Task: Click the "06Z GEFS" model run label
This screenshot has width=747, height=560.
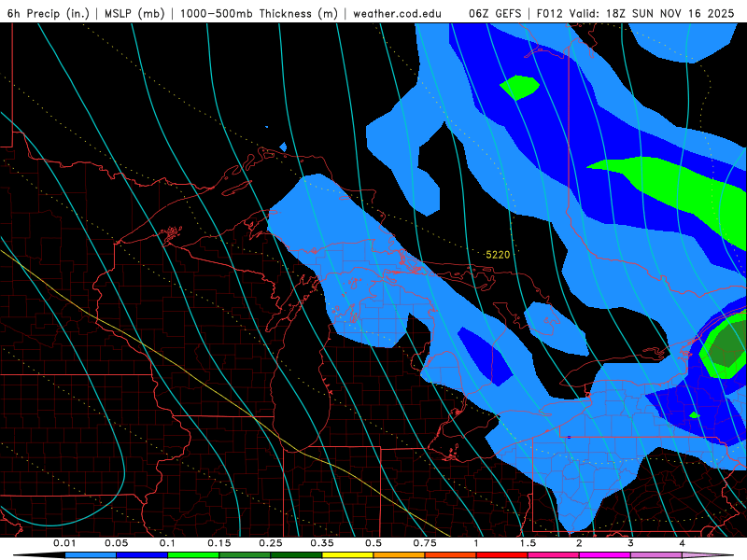Action: point(495,13)
